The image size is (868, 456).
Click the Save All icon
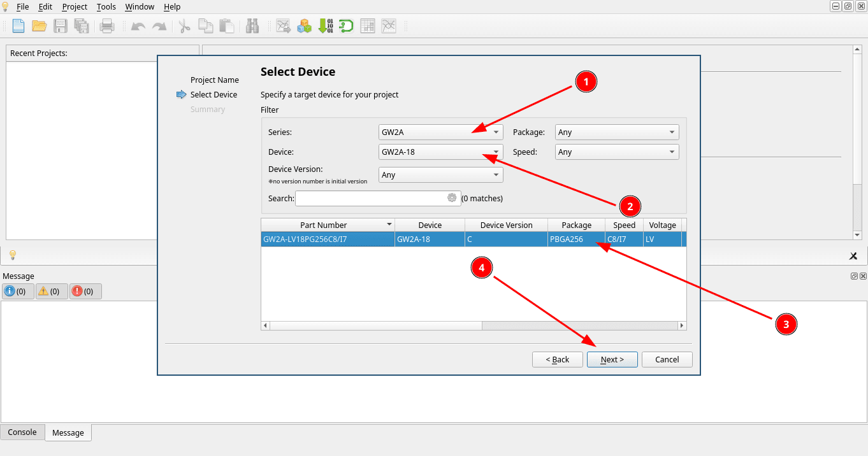coord(82,26)
